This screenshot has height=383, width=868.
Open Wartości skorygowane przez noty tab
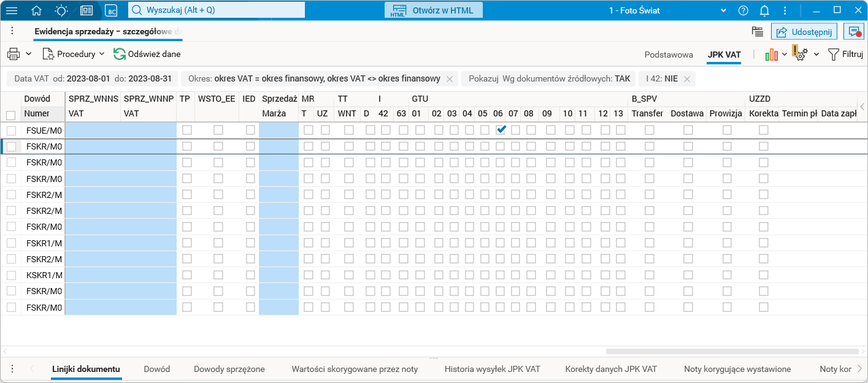click(355, 369)
